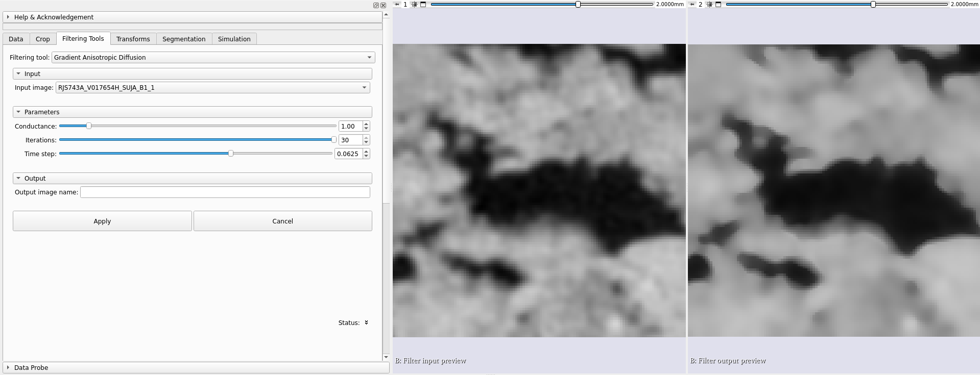Apply the Gradient Anisotropic Diffusion filter
Image resolution: width=980 pixels, height=375 pixels.
[x=102, y=221]
